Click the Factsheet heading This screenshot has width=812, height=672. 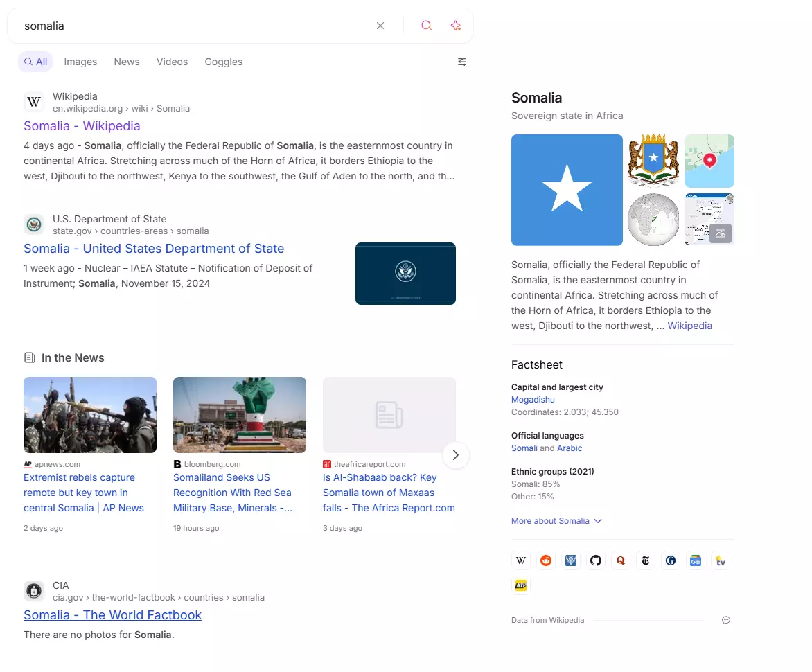pyautogui.click(x=536, y=364)
